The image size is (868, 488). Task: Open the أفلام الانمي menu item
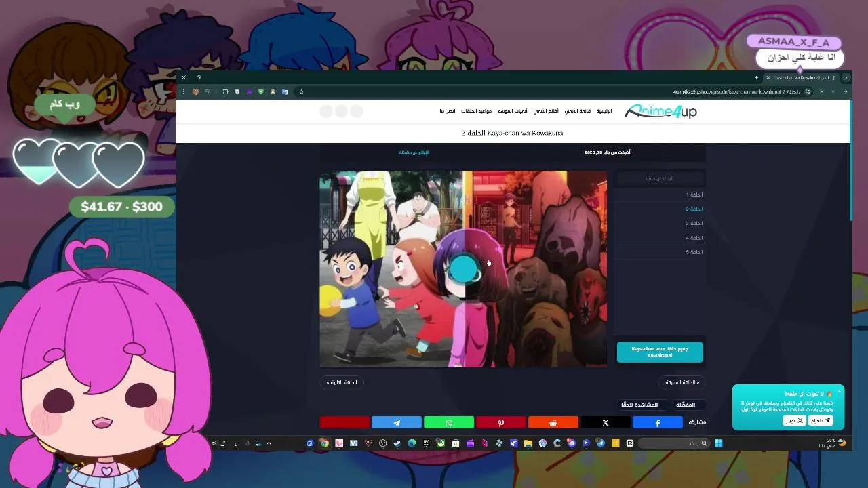546,111
